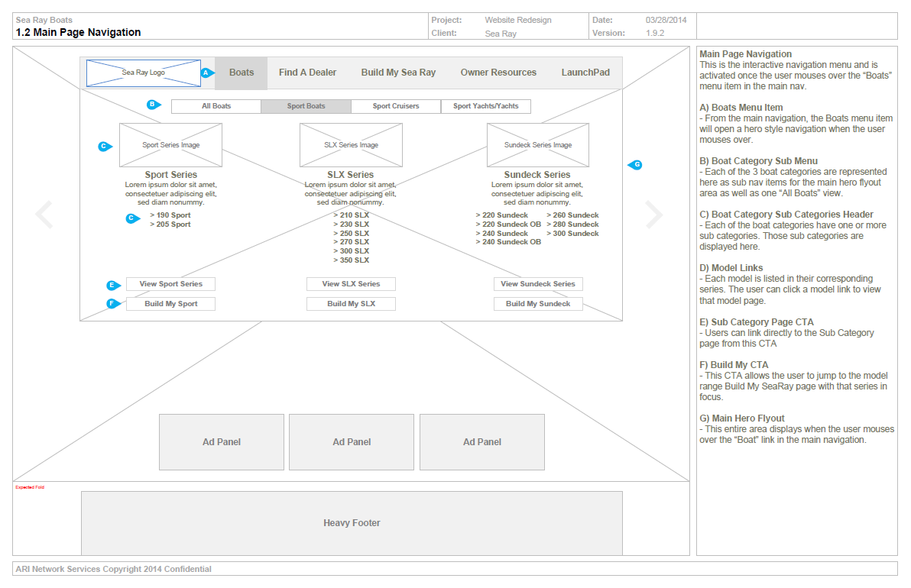
Task: Click the SLX Series heading
Action: tap(350, 175)
